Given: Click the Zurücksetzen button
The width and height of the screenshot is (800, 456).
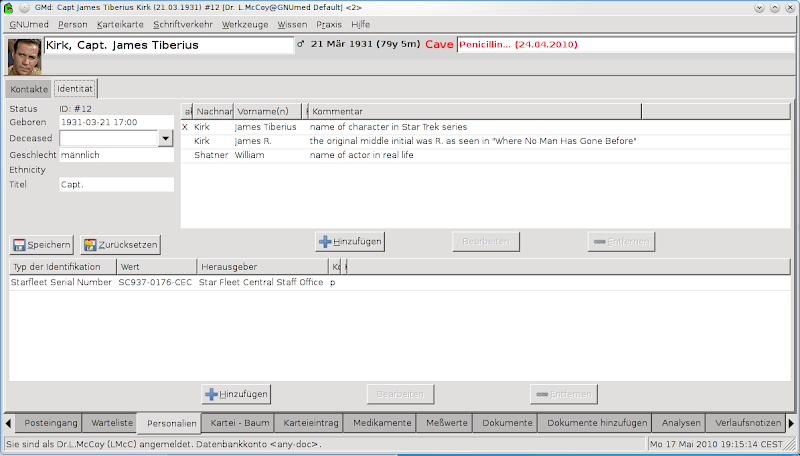Looking at the screenshot, I should click(x=120, y=245).
